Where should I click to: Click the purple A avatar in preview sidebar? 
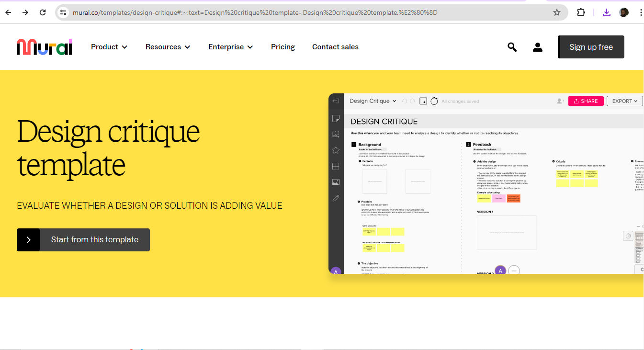pos(336,271)
